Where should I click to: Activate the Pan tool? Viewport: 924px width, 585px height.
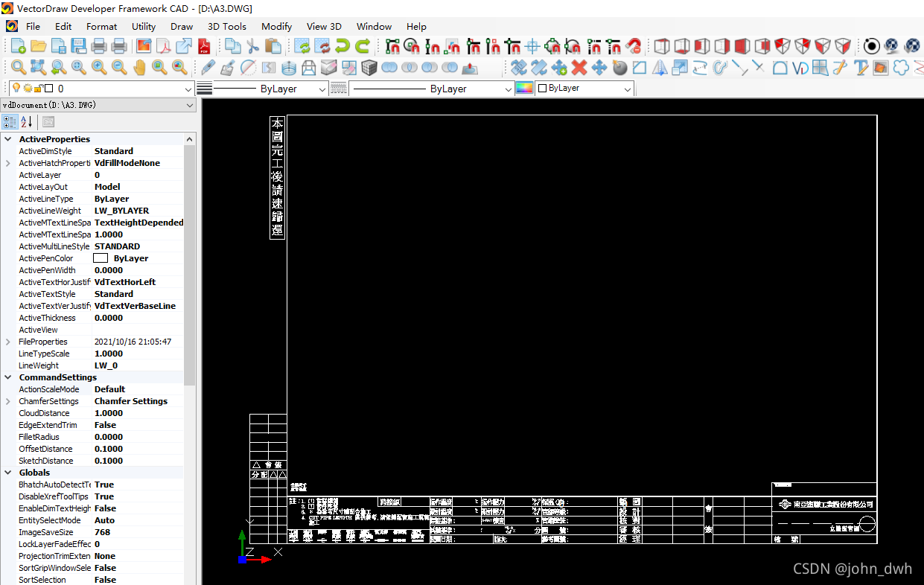pos(140,67)
